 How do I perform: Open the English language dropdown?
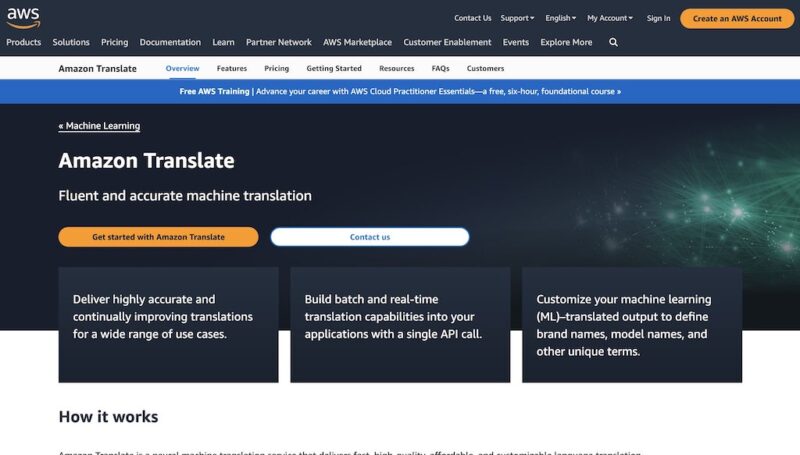(560, 18)
